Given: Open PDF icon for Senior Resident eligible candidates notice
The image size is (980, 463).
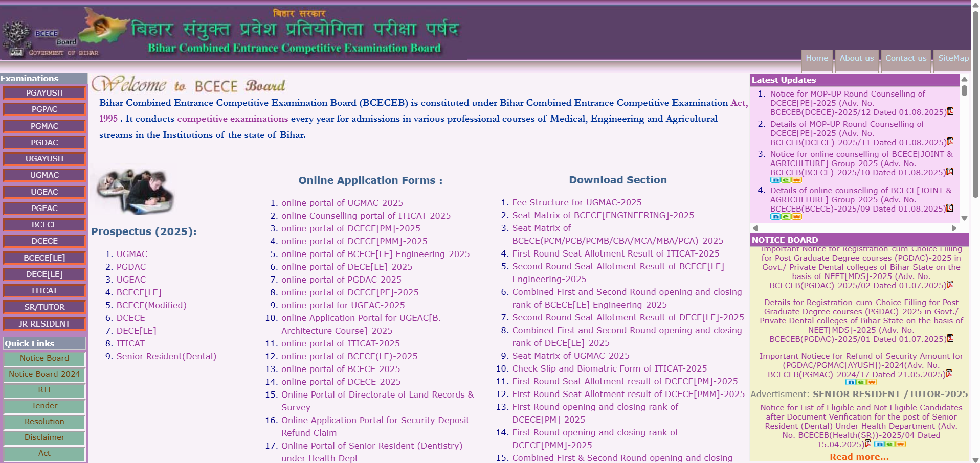Looking at the screenshot, I should (868, 444).
